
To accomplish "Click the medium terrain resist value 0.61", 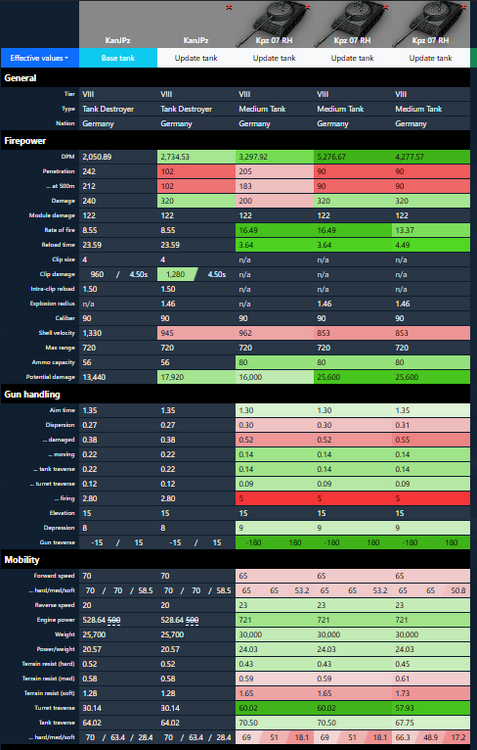I will pyautogui.click(x=402, y=678).
